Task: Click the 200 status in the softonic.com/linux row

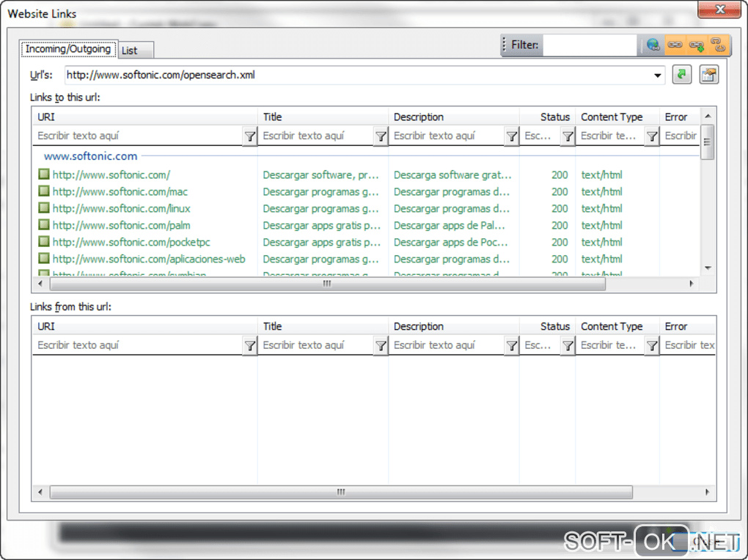Action: tap(560, 208)
